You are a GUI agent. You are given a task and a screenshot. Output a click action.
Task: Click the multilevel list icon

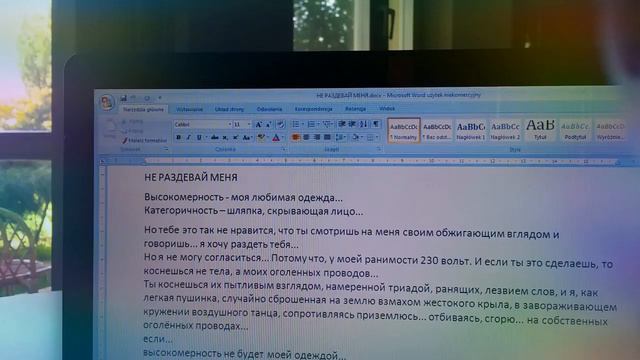tap(327, 124)
